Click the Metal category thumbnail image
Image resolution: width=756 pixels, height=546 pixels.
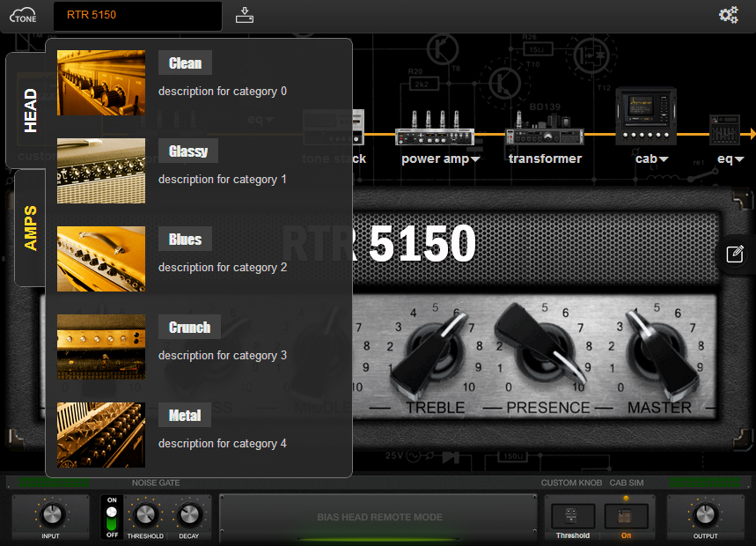101,435
